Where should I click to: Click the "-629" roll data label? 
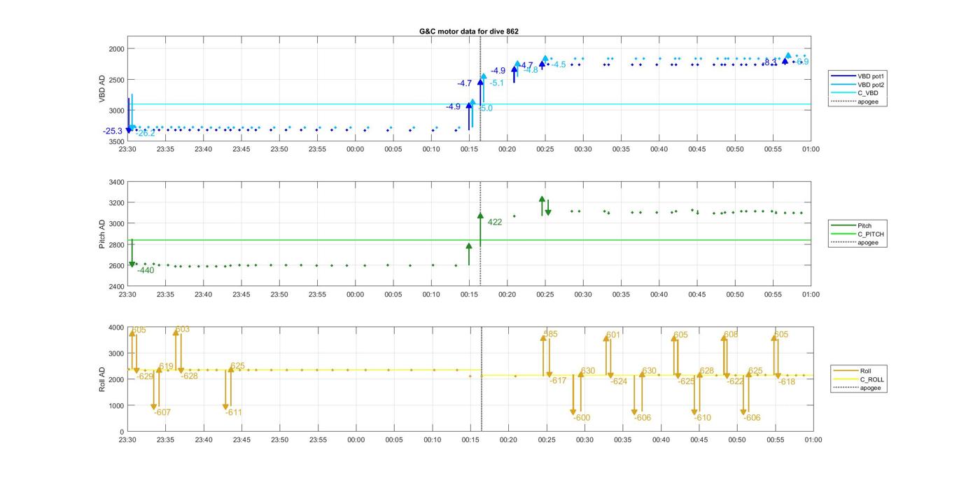coord(145,376)
